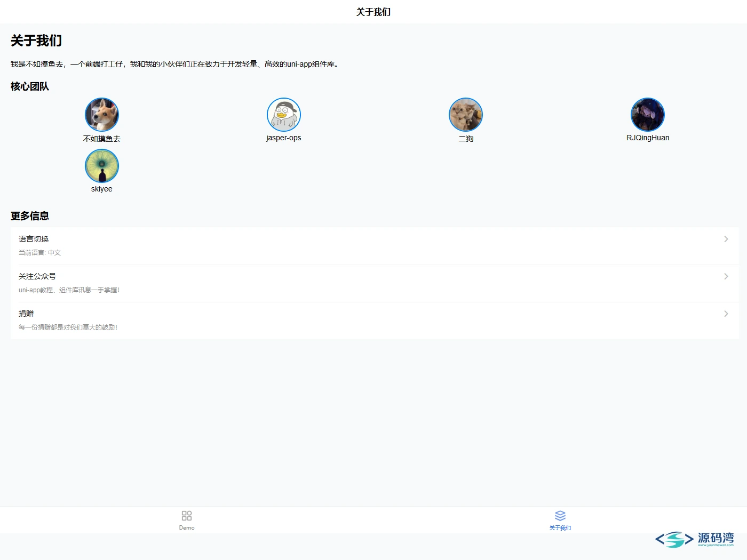Select the 关于我们 layers tab icon

(x=560, y=516)
